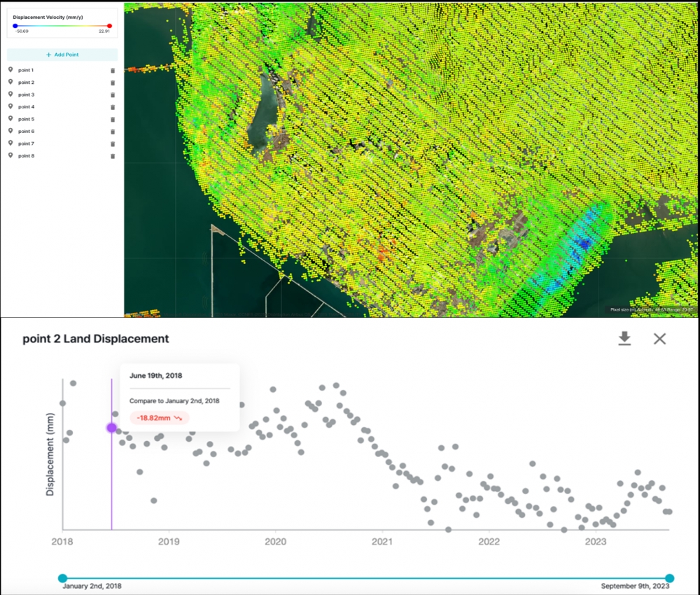Screen dimensions: 700x595
Task: Click the location pin icon for point 2
Action: click(10, 82)
